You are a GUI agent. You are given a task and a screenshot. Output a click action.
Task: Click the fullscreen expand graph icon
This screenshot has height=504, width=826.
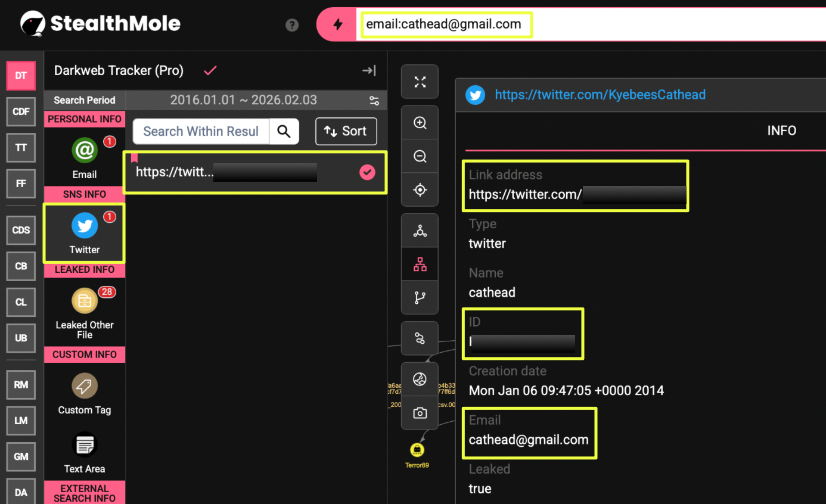[x=420, y=82]
